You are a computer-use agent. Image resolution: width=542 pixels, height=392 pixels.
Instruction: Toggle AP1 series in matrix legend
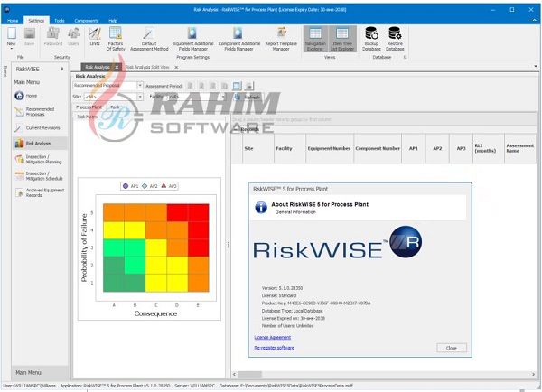pyautogui.click(x=131, y=186)
